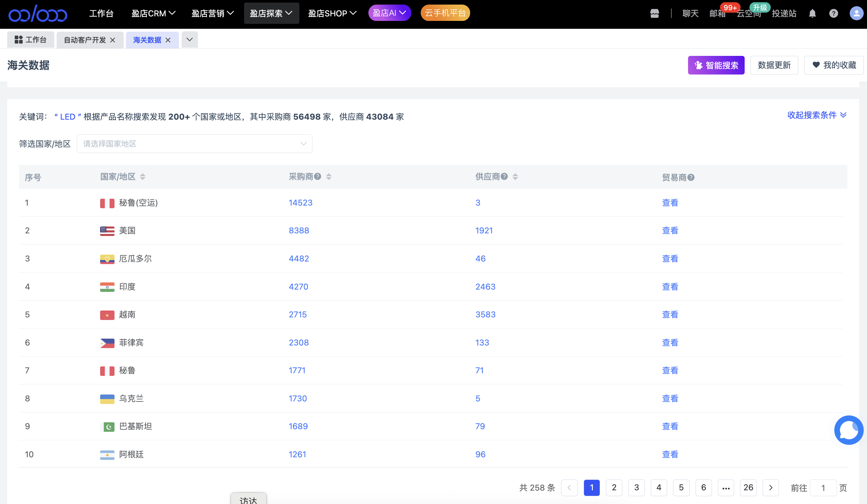This screenshot has width=867, height=504.
Task: Open the 盈店营销 menu
Action: [x=212, y=13]
